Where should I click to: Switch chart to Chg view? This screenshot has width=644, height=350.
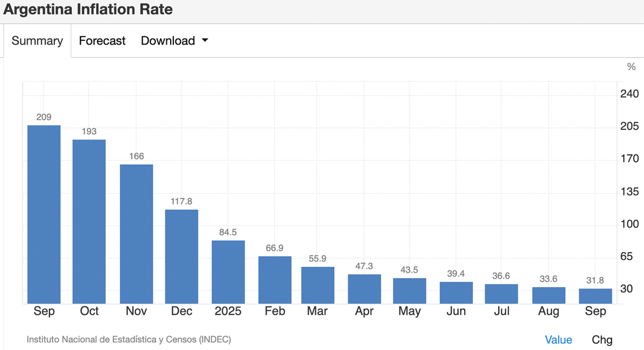(602, 340)
